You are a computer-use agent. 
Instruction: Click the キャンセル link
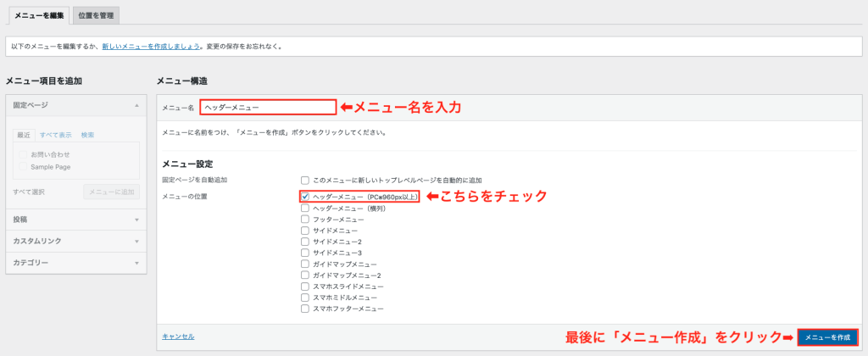pyautogui.click(x=178, y=337)
